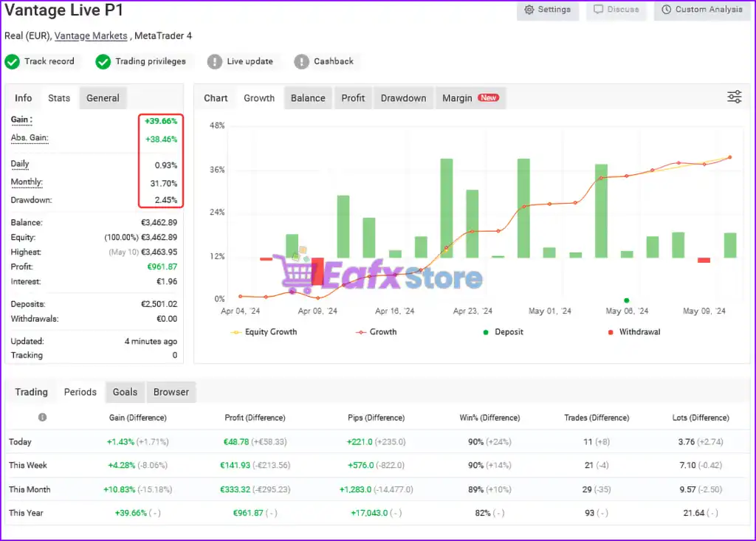The image size is (756, 541).
Task: Switch to the Drawdown chart tab
Action: point(403,98)
